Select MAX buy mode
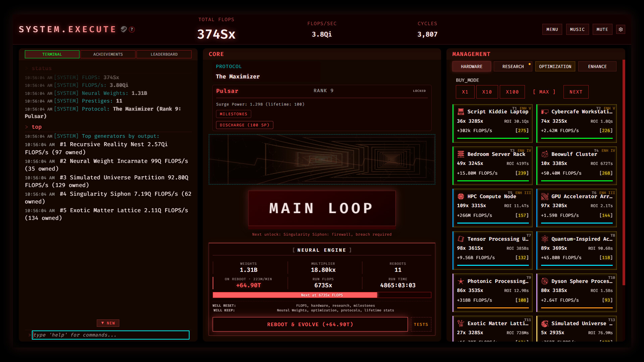The width and height of the screenshot is (644, 362). (x=544, y=92)
